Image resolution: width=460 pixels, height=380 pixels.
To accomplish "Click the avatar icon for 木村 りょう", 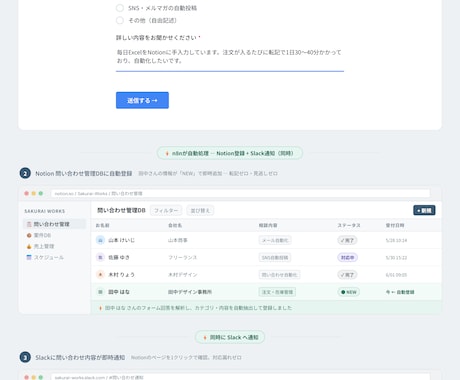I will (100, 275).
